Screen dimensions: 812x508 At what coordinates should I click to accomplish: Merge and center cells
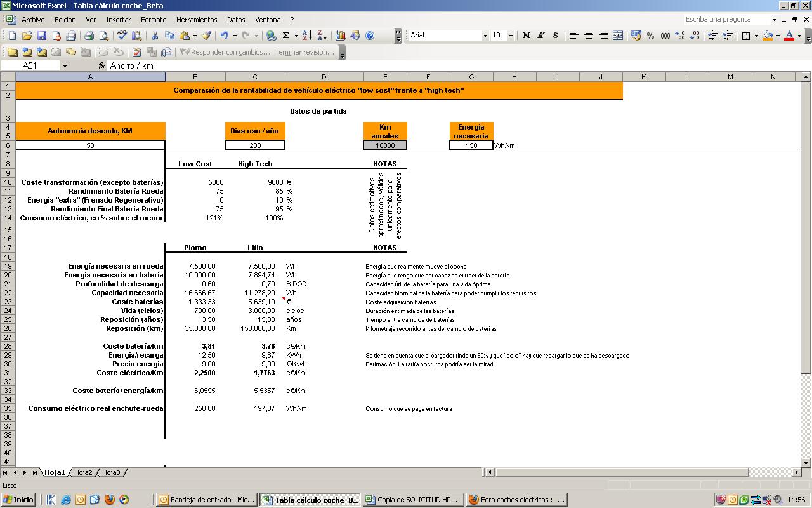click(618, 36)
